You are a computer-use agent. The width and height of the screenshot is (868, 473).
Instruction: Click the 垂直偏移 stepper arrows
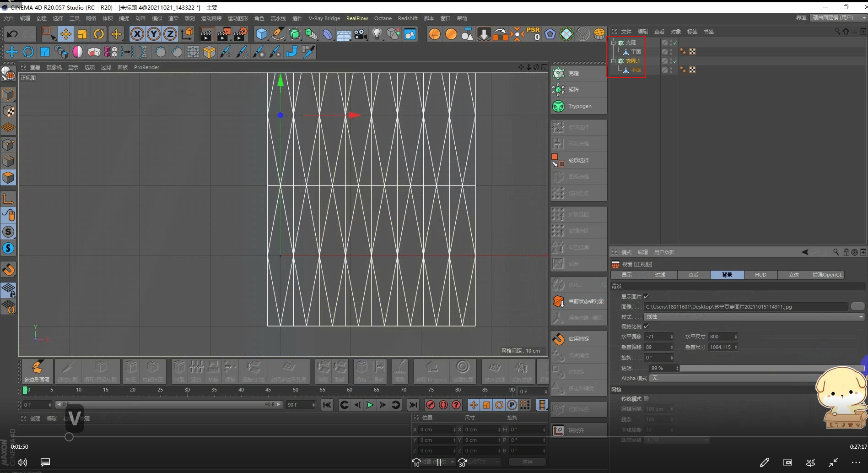672,347
